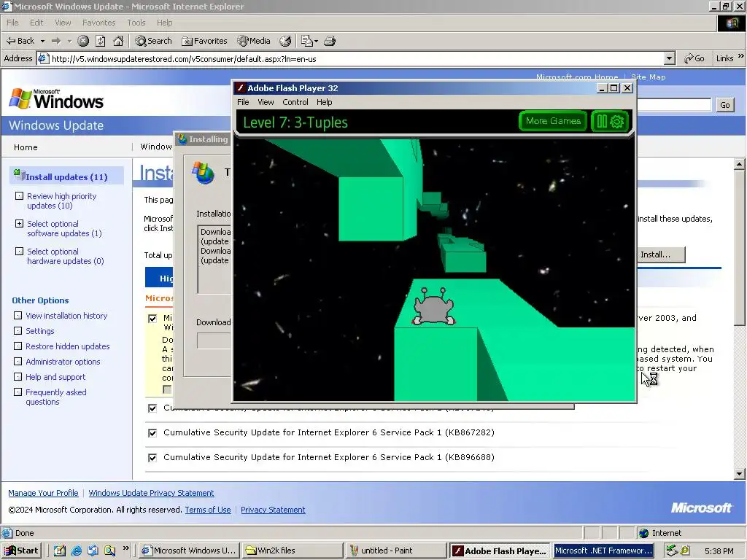
Task: Open the Media pane from toolbar
Action: tap(254, 41)
